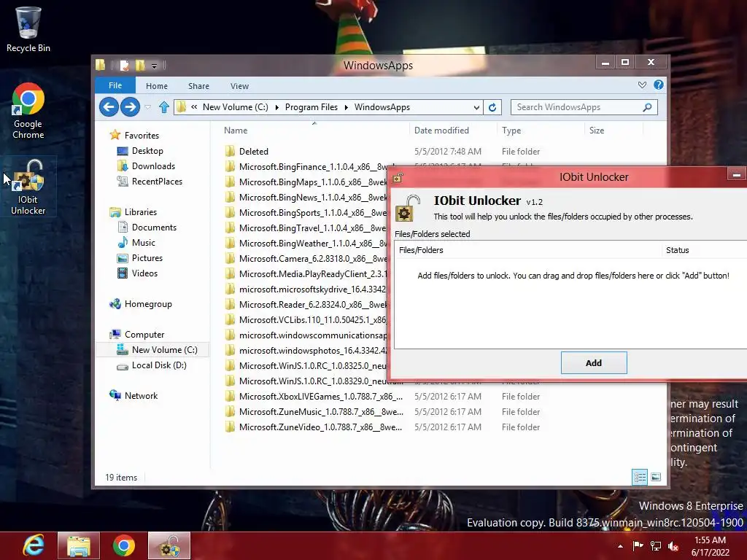
Task: Select Local Disk (D:) in navigation pane
Action: [x=158, y=365]
